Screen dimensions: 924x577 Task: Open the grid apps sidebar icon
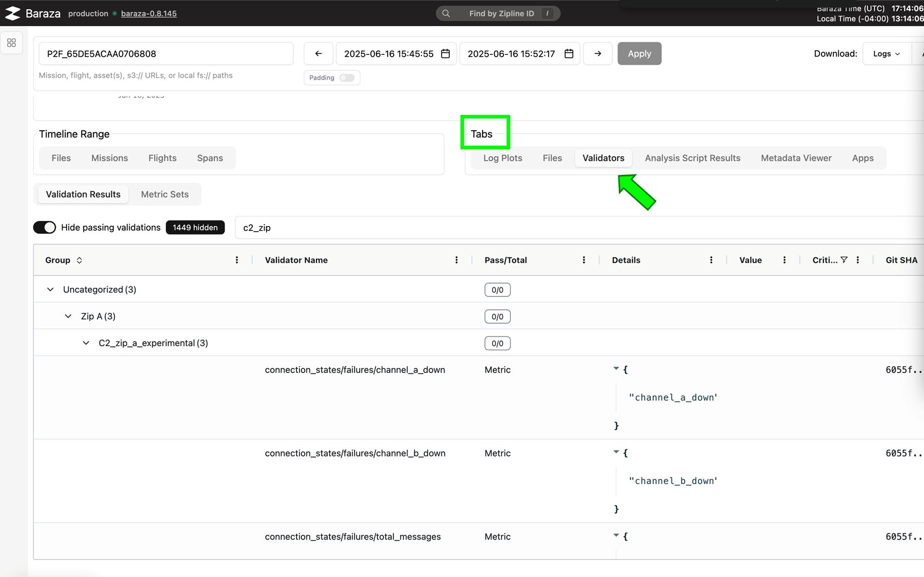11,43
